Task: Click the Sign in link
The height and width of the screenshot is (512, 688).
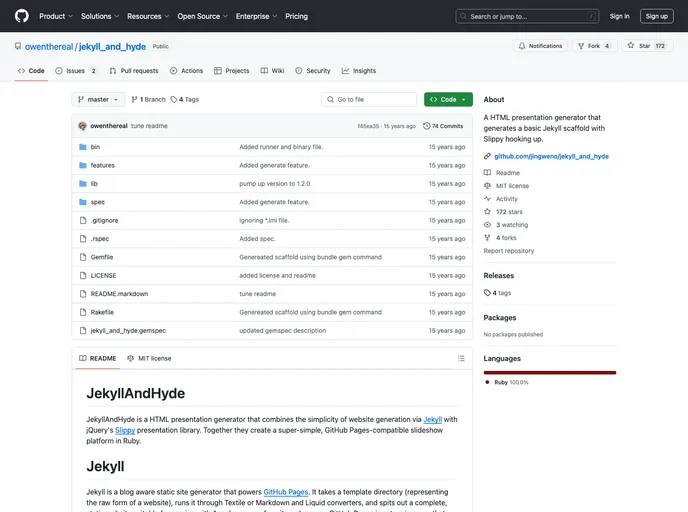Action: [x=619, y=16]
